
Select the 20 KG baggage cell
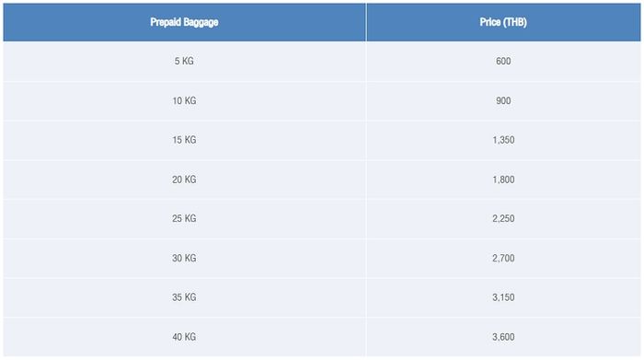pos(184,180)
